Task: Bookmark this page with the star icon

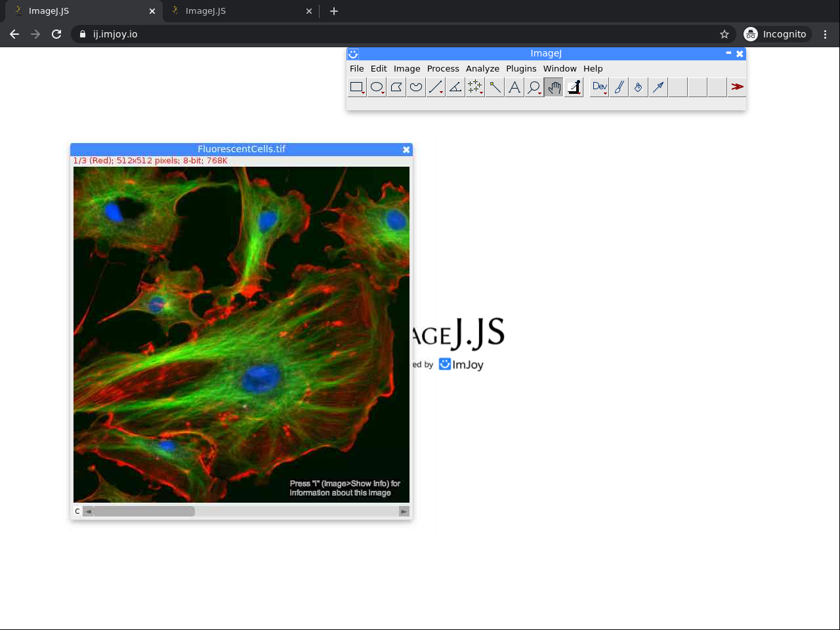Action: (x=724, y=34)
